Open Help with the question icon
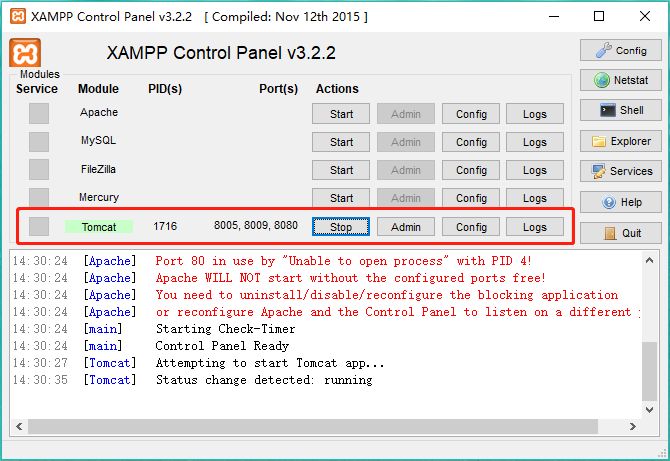The height and width of the screenshot is (461, 670). (620, 202)
